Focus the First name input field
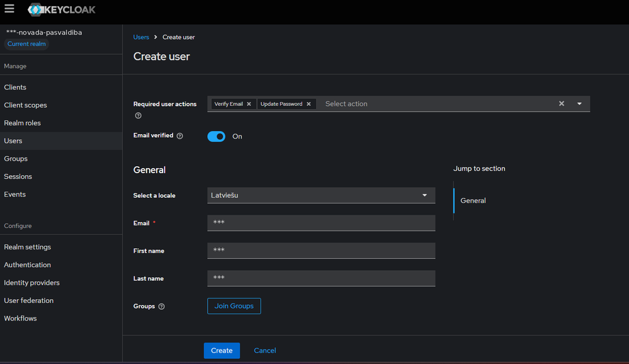 321,251
